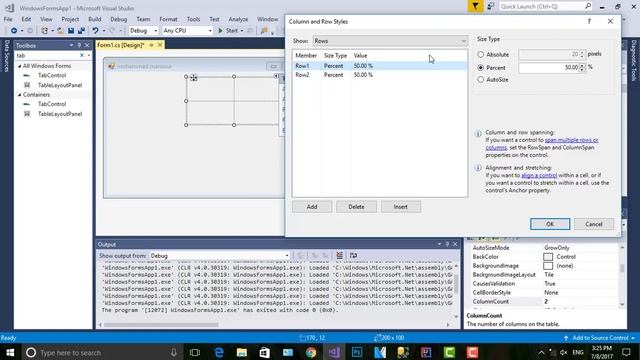Open the align a control link
The width and height of the screenshot is (640, 360).
coord(539,175)
